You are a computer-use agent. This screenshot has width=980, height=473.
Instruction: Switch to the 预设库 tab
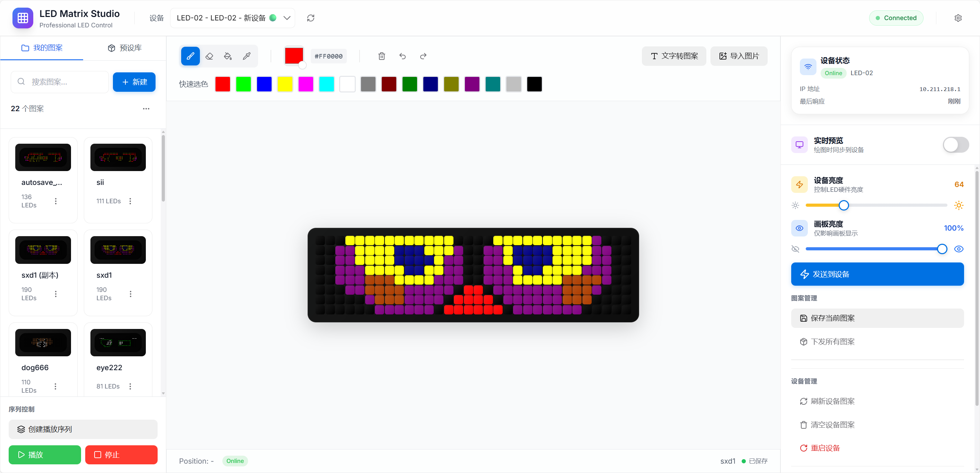tap(124, 48)
